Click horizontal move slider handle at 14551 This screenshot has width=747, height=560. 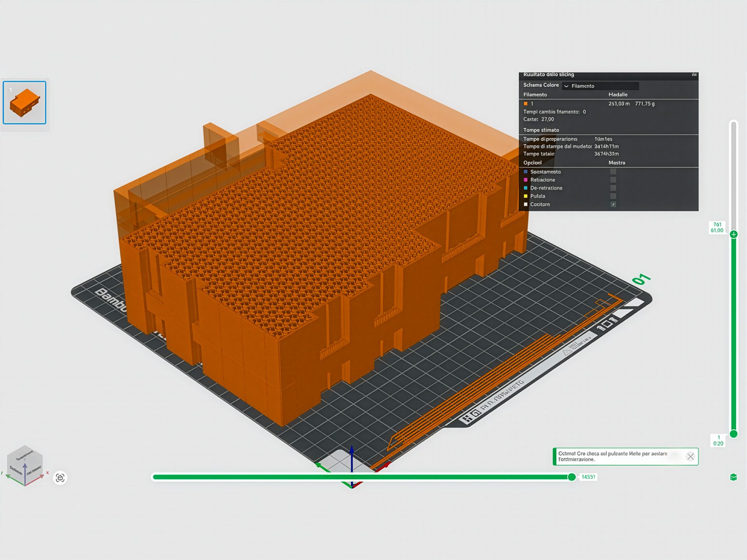click(x=571, y=477)
